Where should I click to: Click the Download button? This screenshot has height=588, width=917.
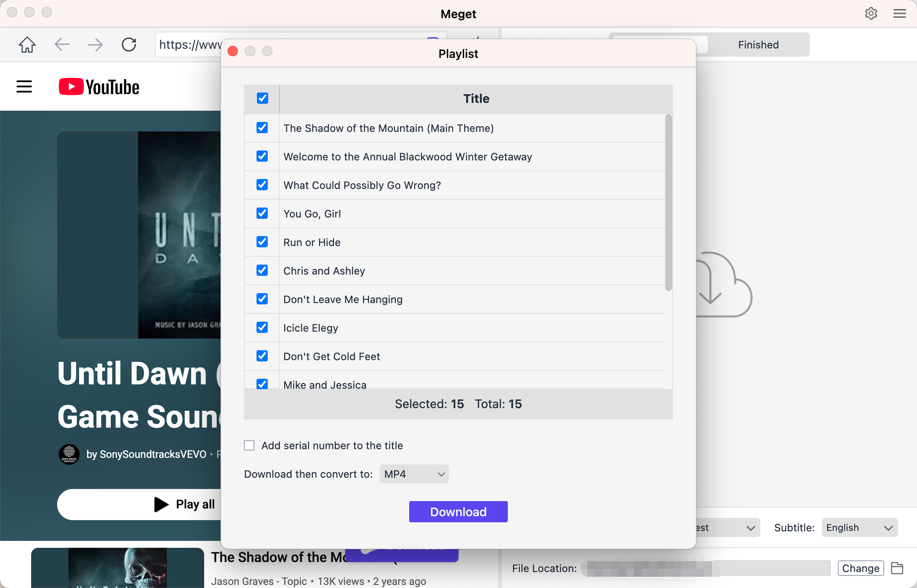[x=458, y=511]
